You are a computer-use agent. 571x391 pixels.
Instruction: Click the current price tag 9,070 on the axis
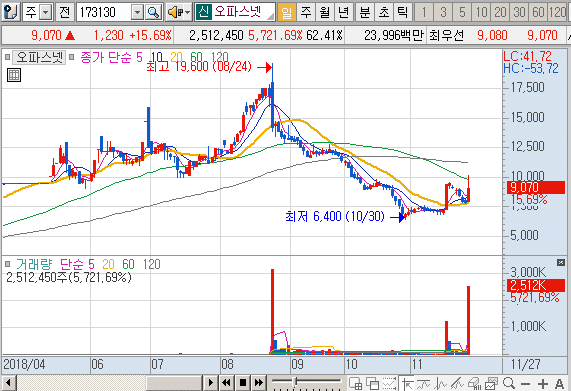[x=536, y=187]
